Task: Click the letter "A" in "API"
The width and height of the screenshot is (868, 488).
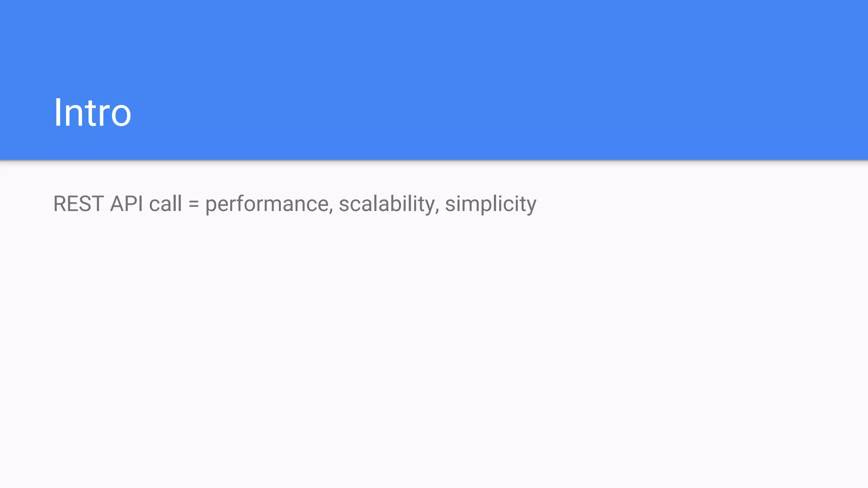Action: [x=117, y=204]
